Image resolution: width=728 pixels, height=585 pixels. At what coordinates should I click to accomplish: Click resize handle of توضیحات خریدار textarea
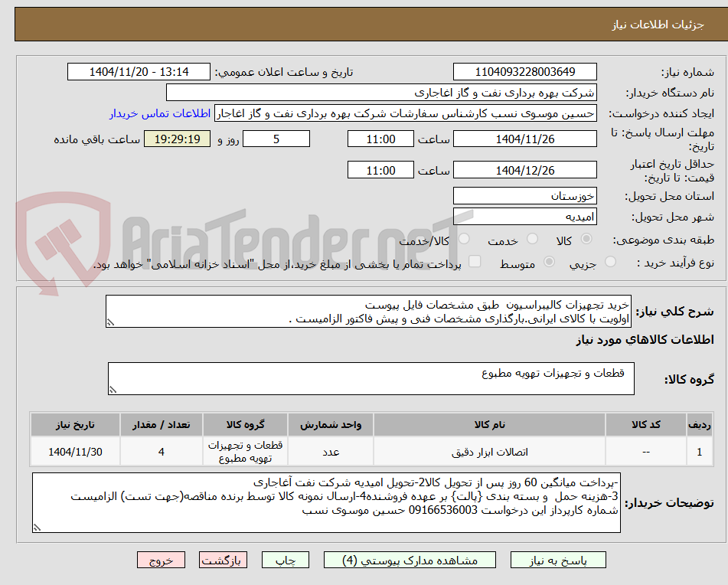[x=37, y=528]
